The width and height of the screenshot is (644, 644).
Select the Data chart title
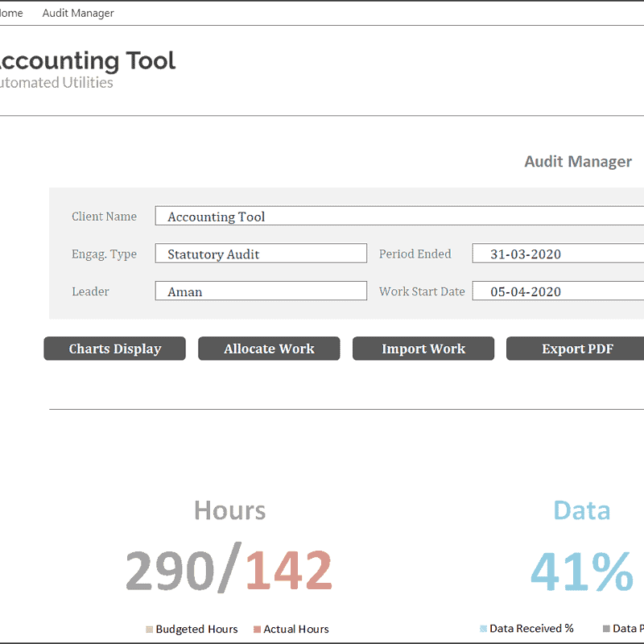(x=582, y=510)
